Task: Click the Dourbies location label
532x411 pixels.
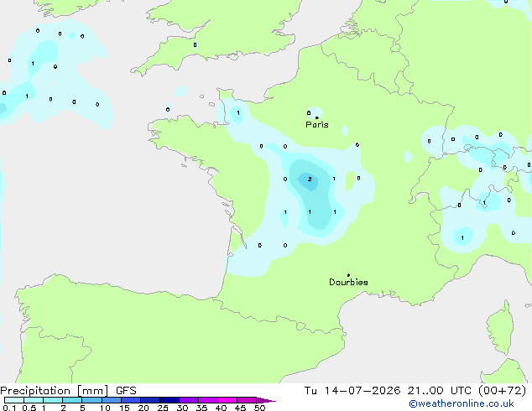Action: click(x=348, y=282)
